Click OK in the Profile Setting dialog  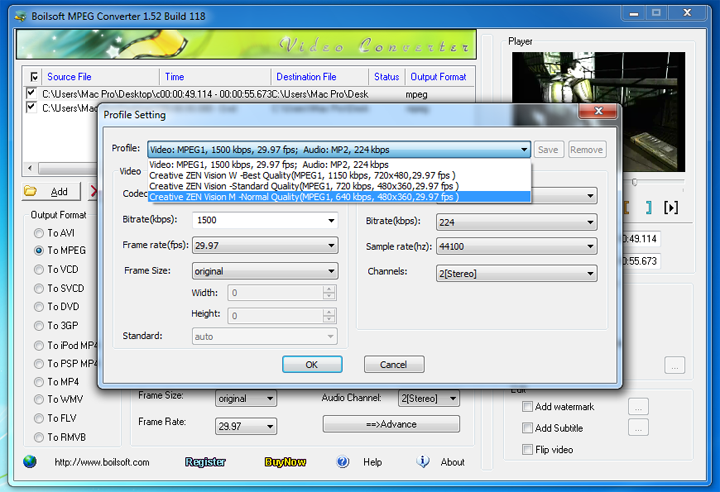312,365
